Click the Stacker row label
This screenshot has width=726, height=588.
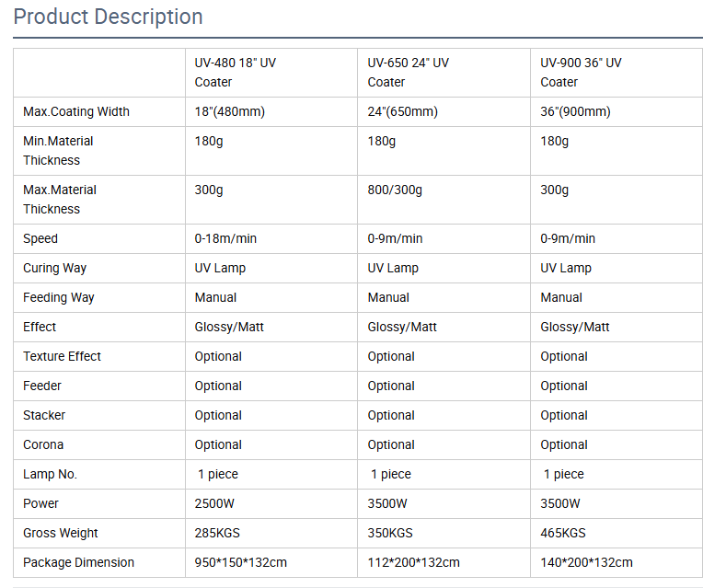[44, 415]
